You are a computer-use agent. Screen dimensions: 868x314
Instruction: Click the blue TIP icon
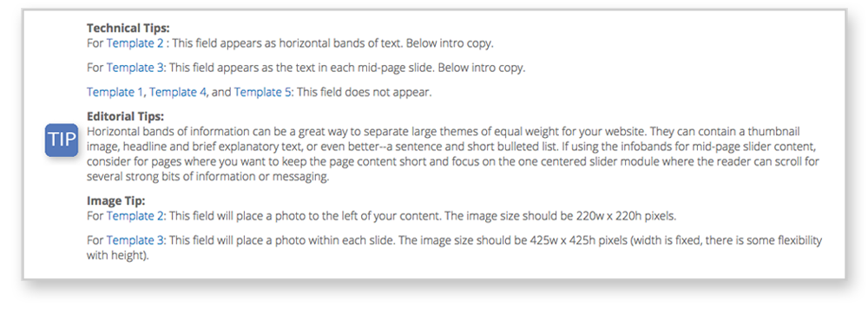tap(62, 140)
